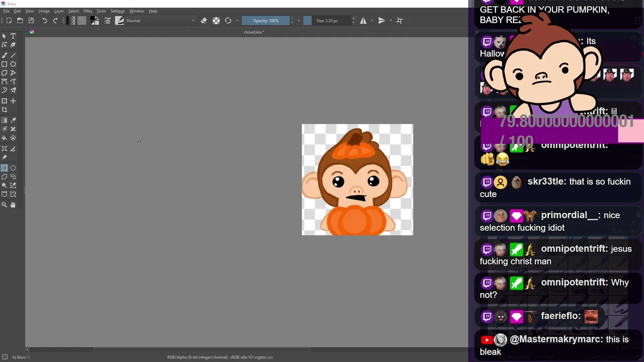Viewport: 644px width, 362px height.
Task: Reload the original brush preset
Action: coord(228,21)
